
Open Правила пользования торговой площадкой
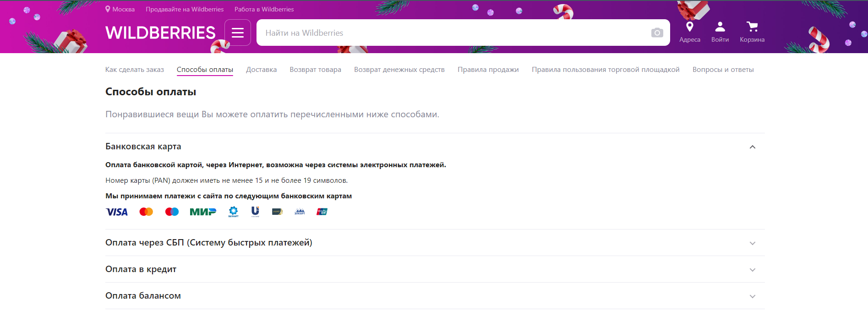[606, 70]
